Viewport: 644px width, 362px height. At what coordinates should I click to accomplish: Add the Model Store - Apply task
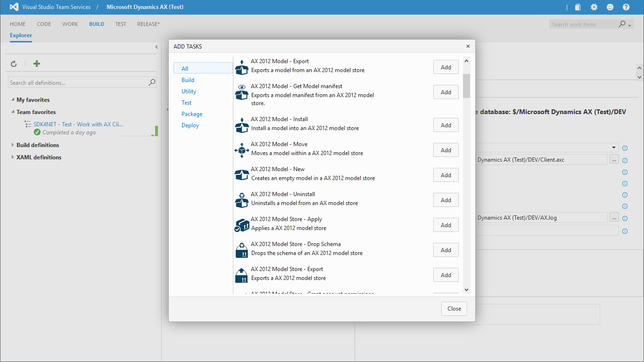446,225
